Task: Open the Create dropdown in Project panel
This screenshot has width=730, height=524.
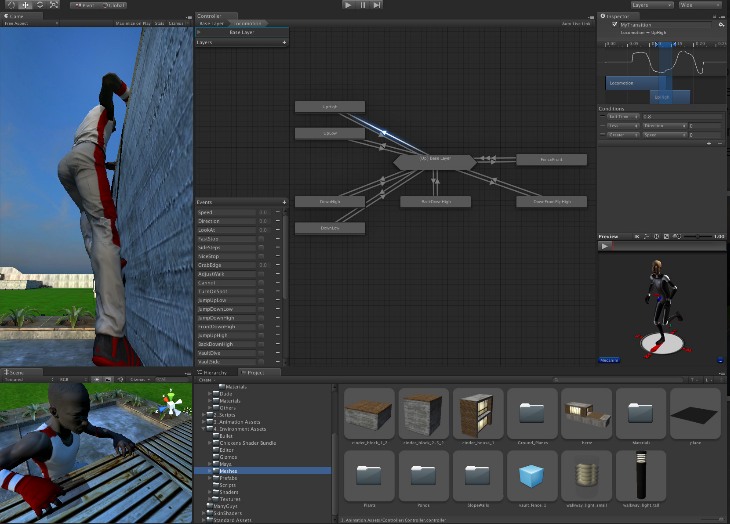Action: [x=206, y=380]
